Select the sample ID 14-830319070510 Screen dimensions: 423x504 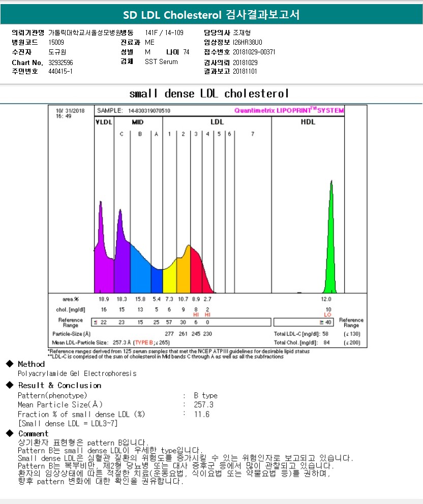tap(149, 111)
